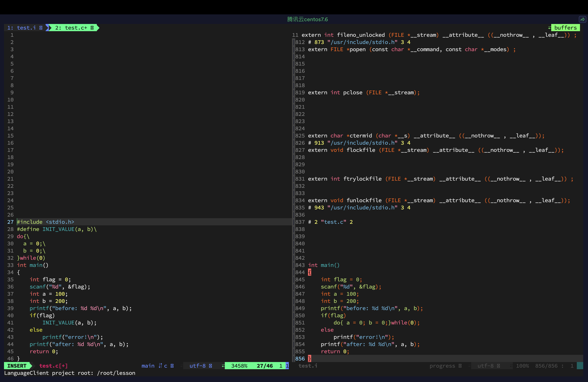588x382 pixels.
Task: Click the funlockfile declaration on line 834
Action: pyautogui.click(x=439, y=200)
